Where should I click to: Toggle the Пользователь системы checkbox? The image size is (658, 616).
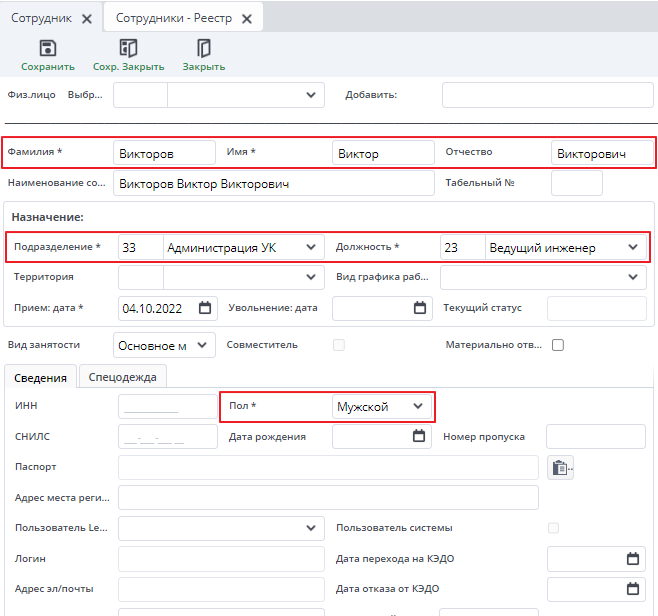click(x=553, y=527)
